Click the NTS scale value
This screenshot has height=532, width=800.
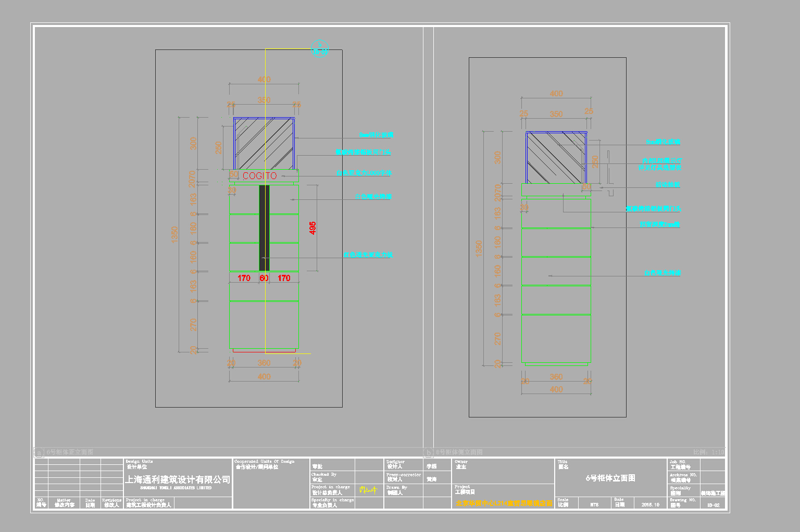click(x=594, y=505)
